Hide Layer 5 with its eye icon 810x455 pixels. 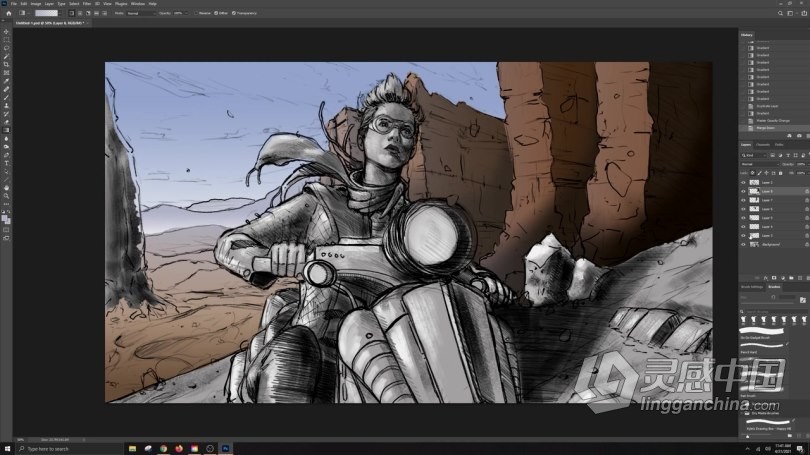[743, 218]
